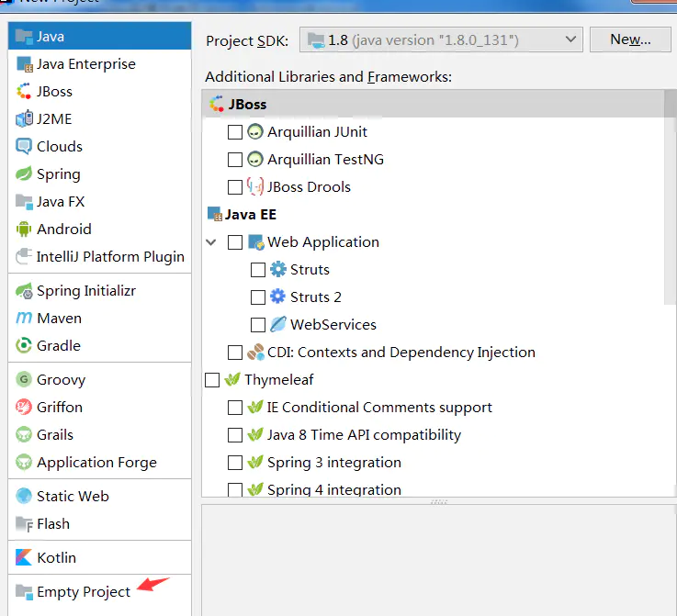Click the splitter grip below frameworks list

439,501
